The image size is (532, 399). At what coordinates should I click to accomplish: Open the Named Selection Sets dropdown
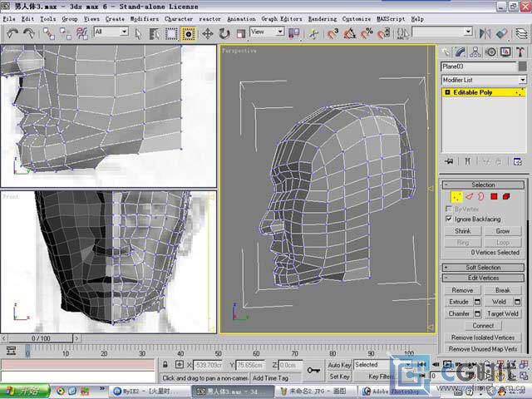pos(442,32)
